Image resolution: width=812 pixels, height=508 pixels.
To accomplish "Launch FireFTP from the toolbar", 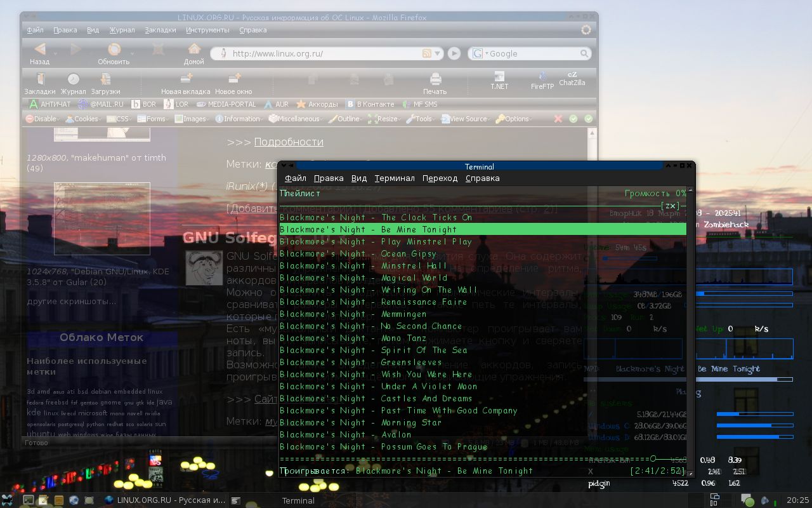I will pos(542,76).
